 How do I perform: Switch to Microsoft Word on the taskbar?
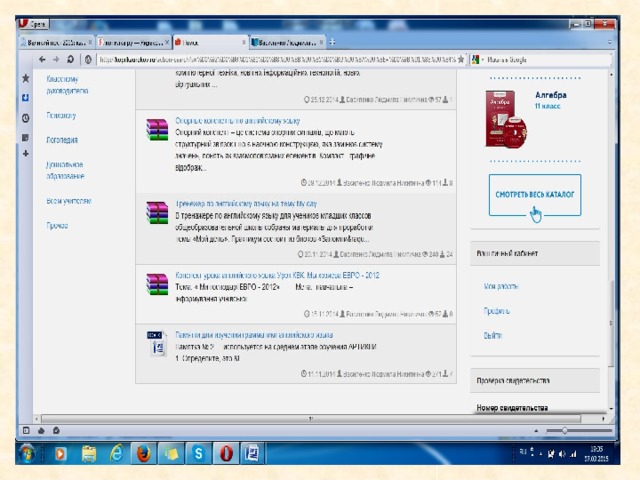point(252,453)
